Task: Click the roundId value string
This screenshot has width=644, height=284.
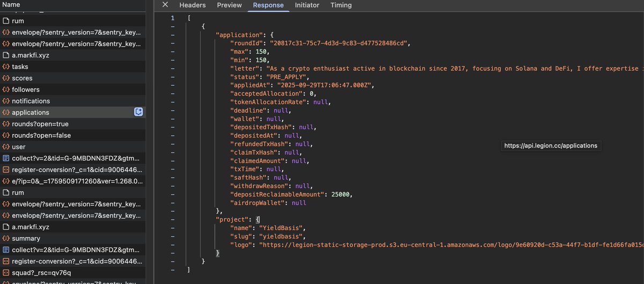Action: pyautogui.click(x=339, y=43)
